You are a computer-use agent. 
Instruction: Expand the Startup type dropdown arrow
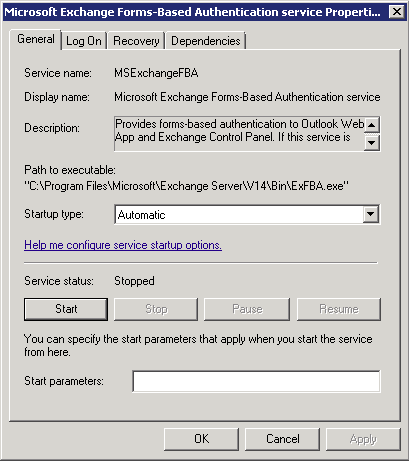coord(371,214)
